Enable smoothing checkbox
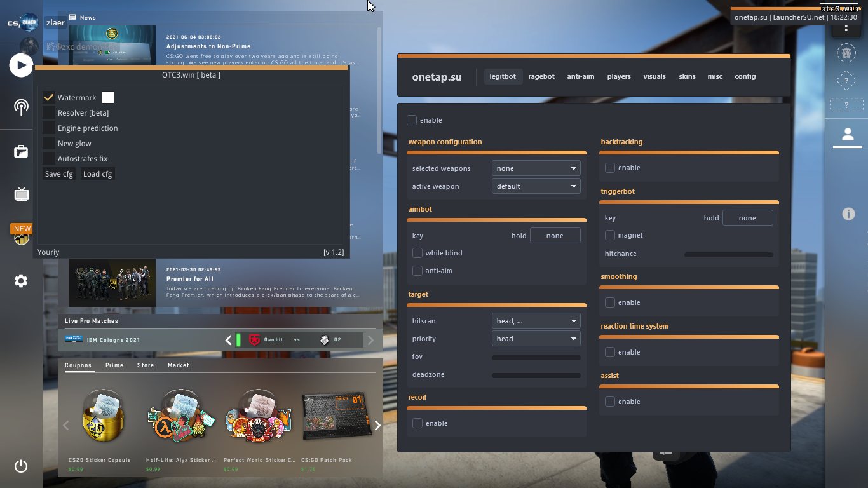Viewport: 868px width, 488px height. pos(610,302)
